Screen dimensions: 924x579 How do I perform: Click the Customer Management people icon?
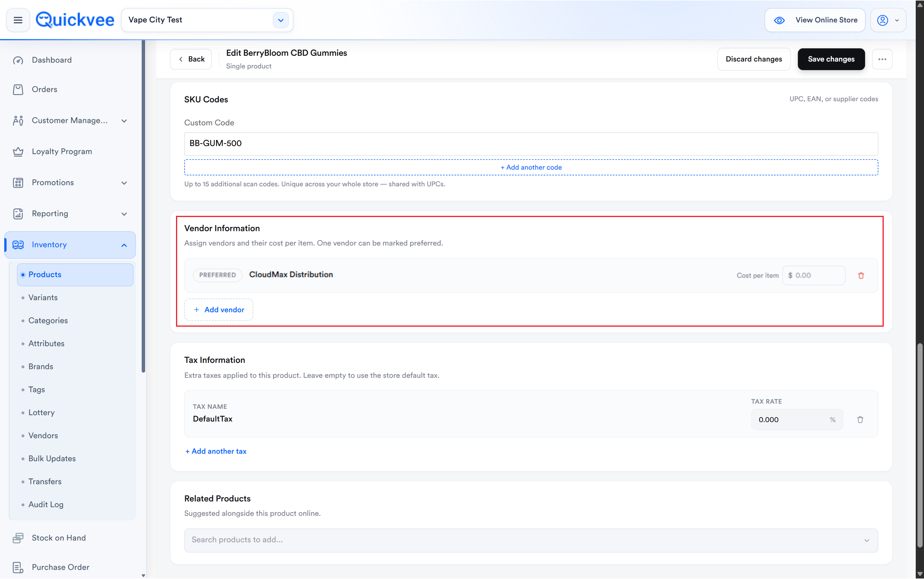pyautogui.click(x=18, y=121)
